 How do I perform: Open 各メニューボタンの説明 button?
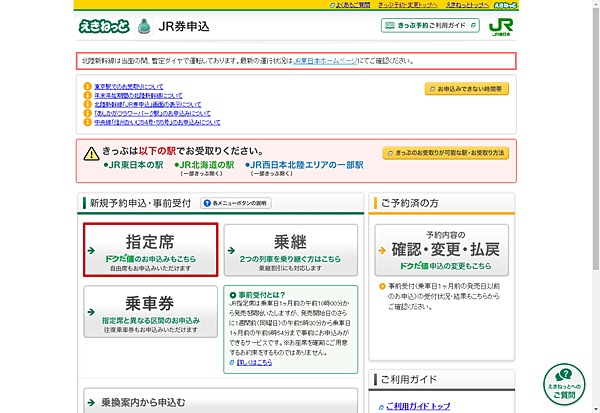236,203
